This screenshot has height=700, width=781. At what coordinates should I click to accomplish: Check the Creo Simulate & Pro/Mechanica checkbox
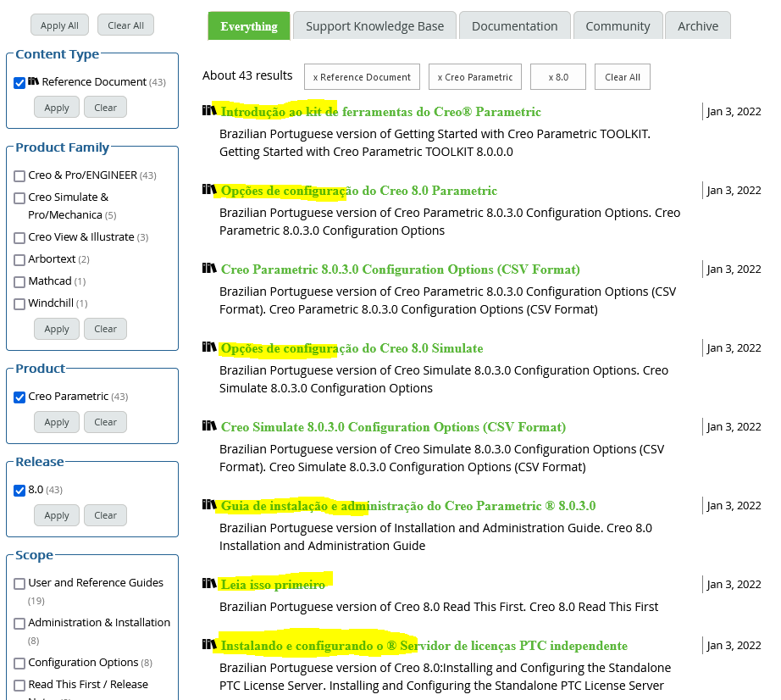coord(19,197)
